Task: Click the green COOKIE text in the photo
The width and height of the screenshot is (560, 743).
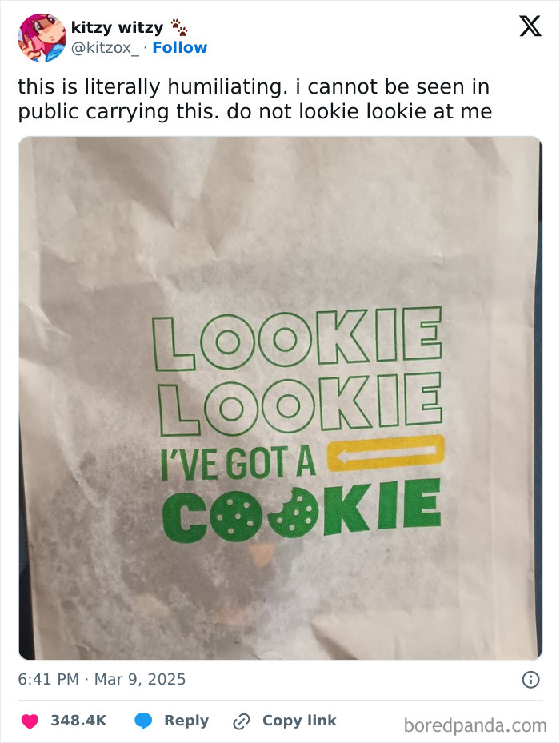Action: (302, 511)
